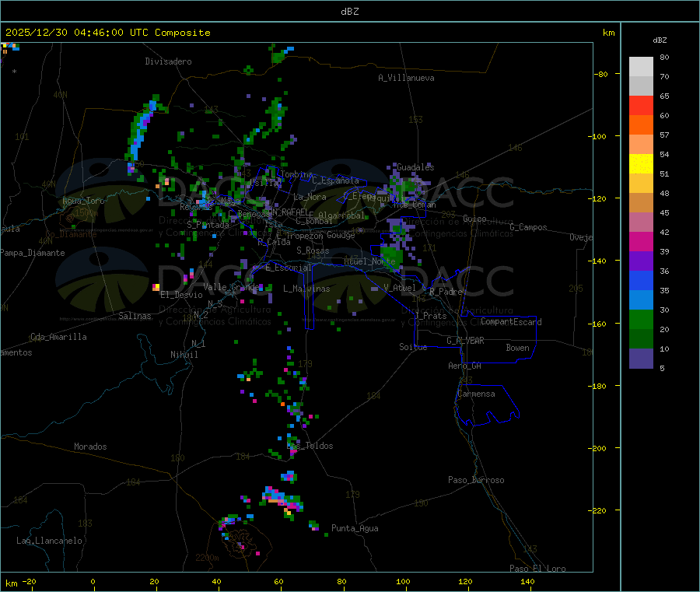Click the 0 tick on bottom axis
700x592 pixels.
pos(93,581)
